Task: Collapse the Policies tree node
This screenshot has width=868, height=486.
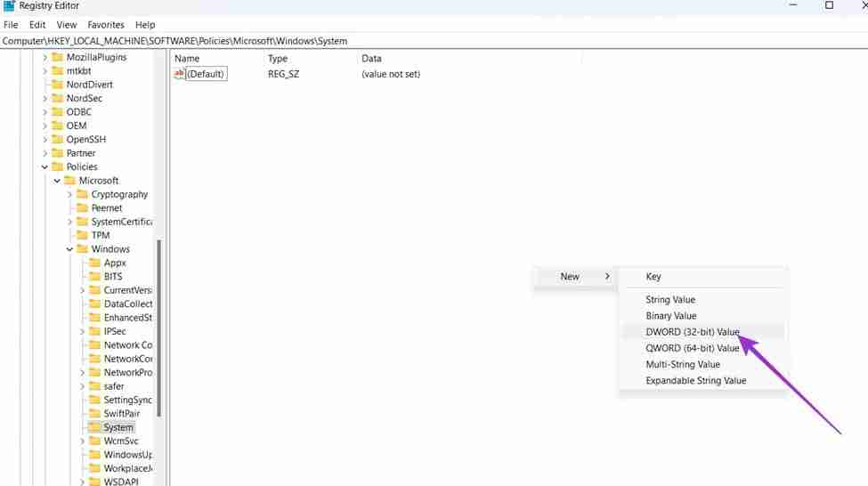Action: click(45, 166)
